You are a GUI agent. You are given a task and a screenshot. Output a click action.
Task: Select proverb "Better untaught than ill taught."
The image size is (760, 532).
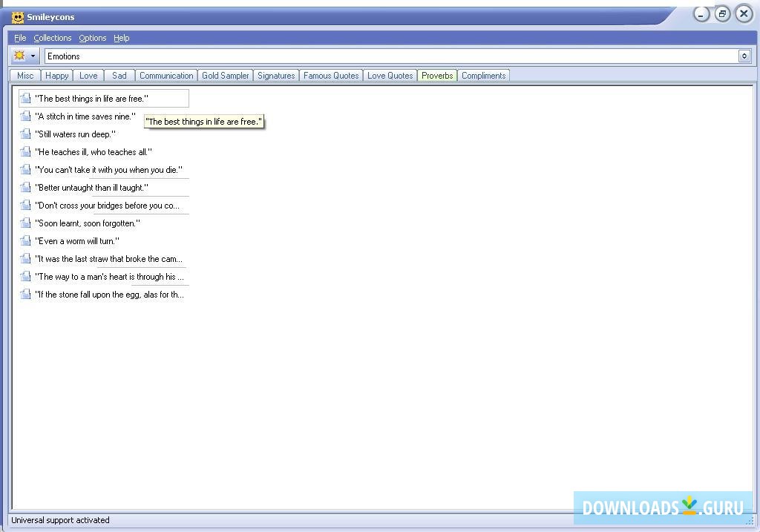pos(91,188)
